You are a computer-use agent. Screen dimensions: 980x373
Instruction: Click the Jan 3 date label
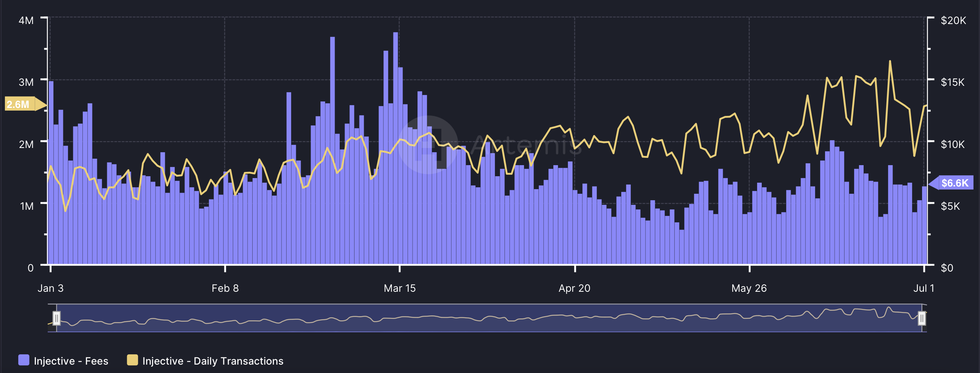(50, 288)
